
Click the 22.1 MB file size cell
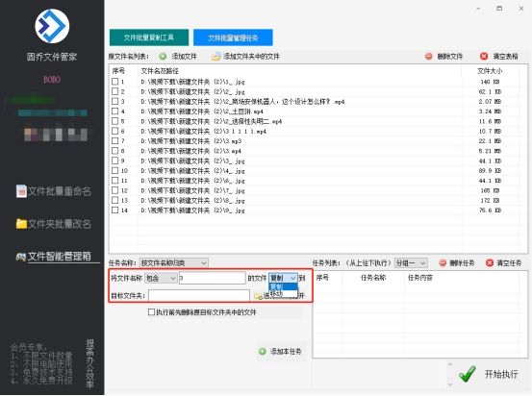pyautogui.click(x=490, y=141)
